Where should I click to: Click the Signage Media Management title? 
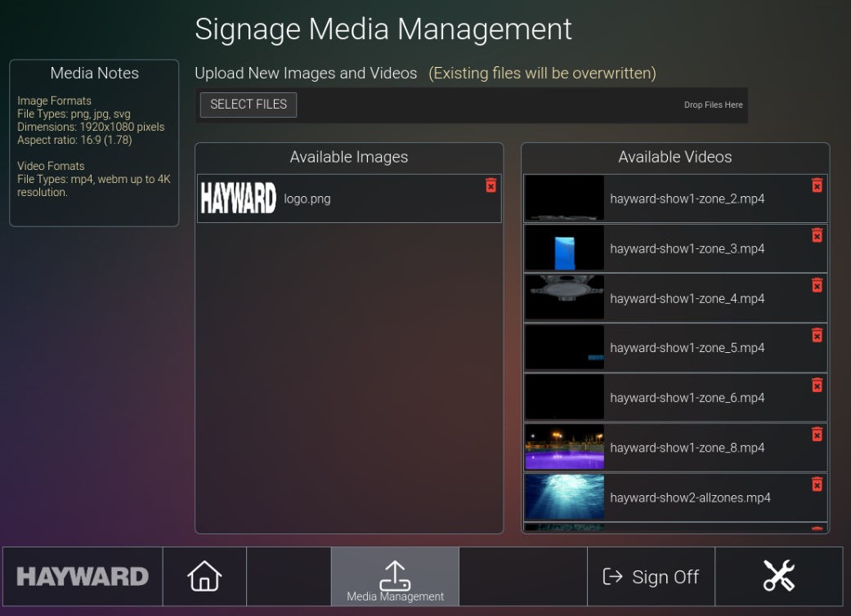pyautogui.click(x=383, y=29)
